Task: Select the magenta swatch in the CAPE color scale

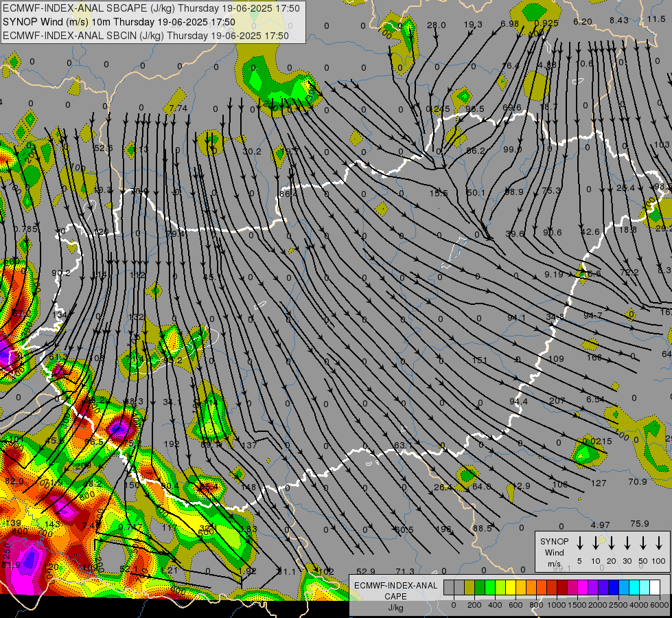Action: tap(583, 587)
